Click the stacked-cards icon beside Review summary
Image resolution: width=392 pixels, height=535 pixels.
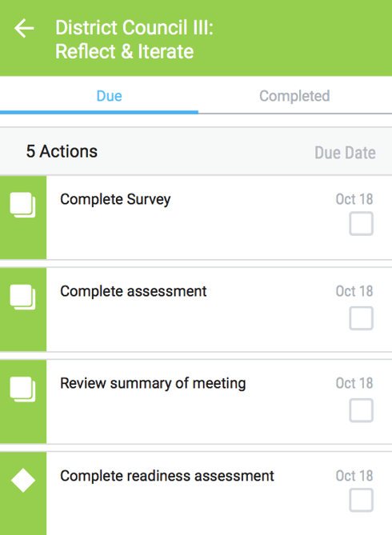pos(23,389)
